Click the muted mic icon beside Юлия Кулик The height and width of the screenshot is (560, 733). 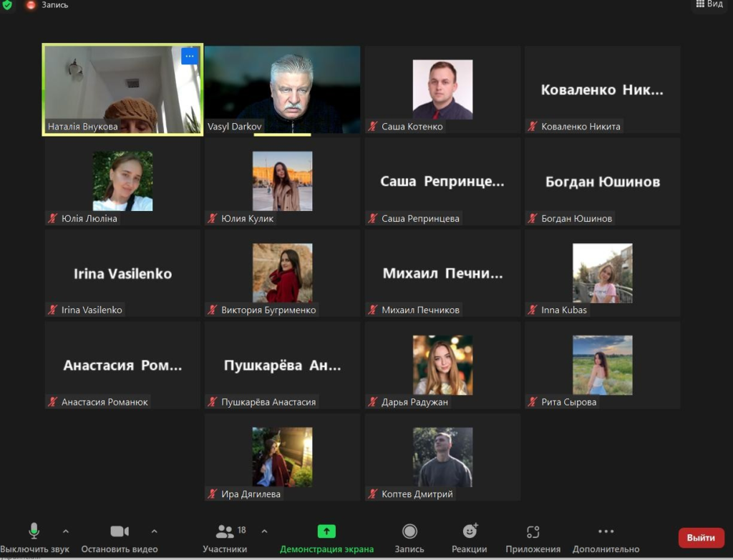[x=212, y=218]
